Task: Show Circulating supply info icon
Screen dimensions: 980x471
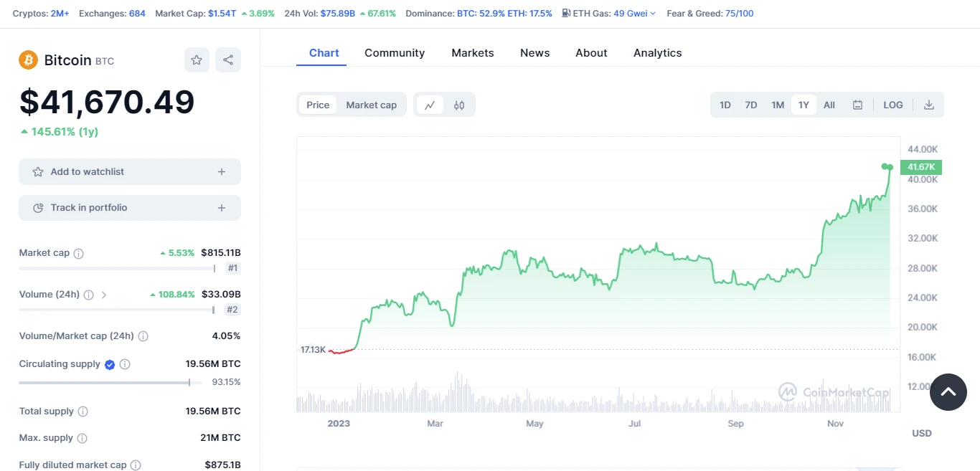Action: tap(125, 364)
